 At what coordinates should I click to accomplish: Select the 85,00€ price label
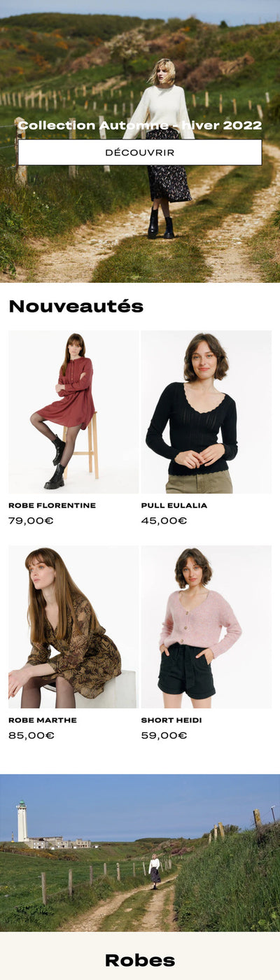coord(31,736)
